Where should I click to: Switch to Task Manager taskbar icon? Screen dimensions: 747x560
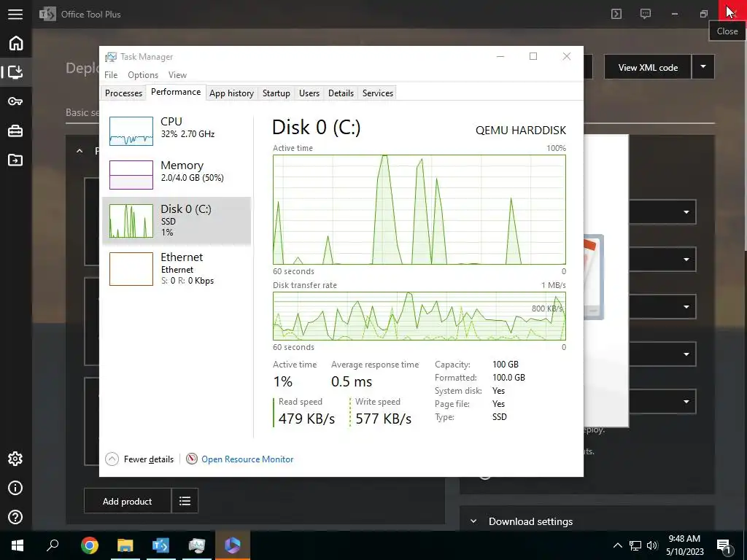196,545
